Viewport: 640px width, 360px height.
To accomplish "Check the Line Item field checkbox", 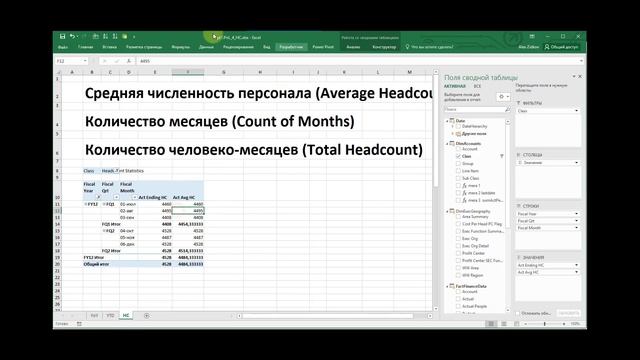I will [458, 171].
